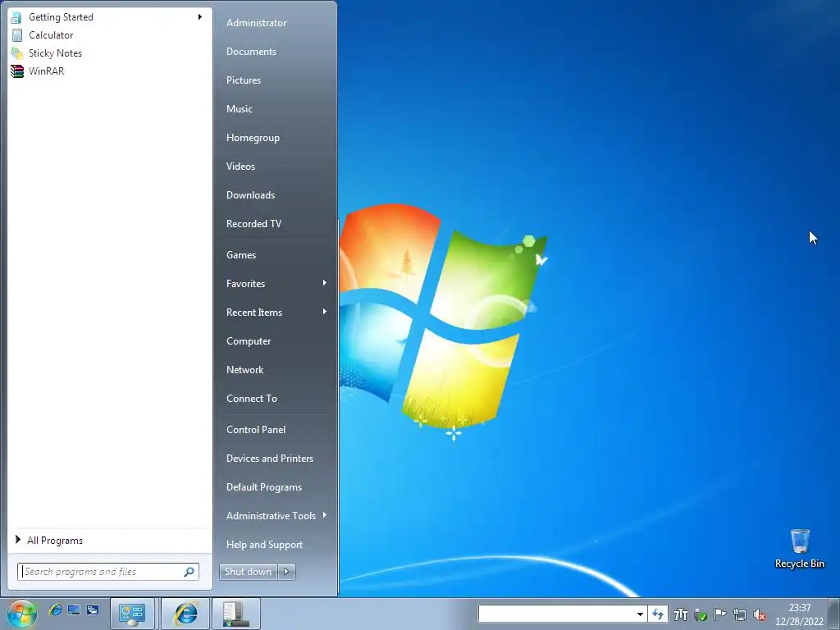Click the Show desktop Quick Launch icon
The image size is (840, 630).
pyautogui.click(x=74, y=609)
